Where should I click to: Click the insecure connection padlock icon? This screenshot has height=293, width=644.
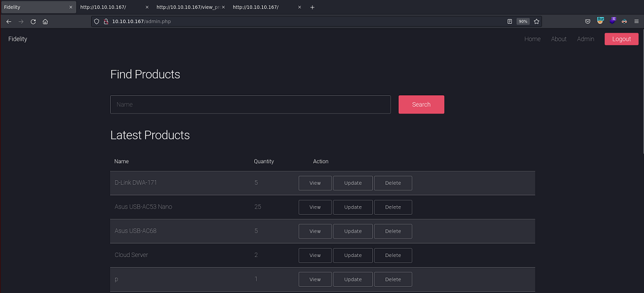pos(105,22)
